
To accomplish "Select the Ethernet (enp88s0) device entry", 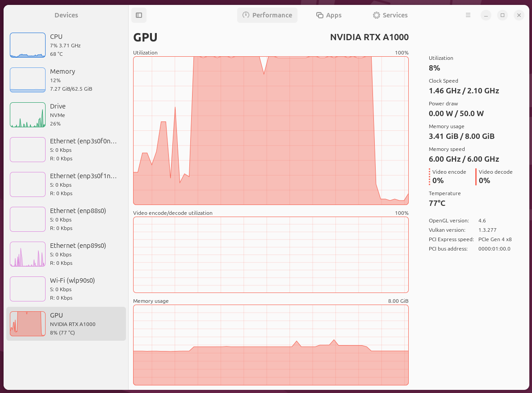I will coord(66,219).
